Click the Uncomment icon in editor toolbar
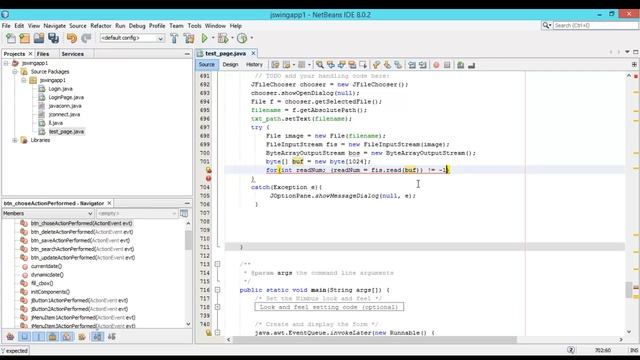The height and width of the screenshot is (360, 640). tap(471, 65)
